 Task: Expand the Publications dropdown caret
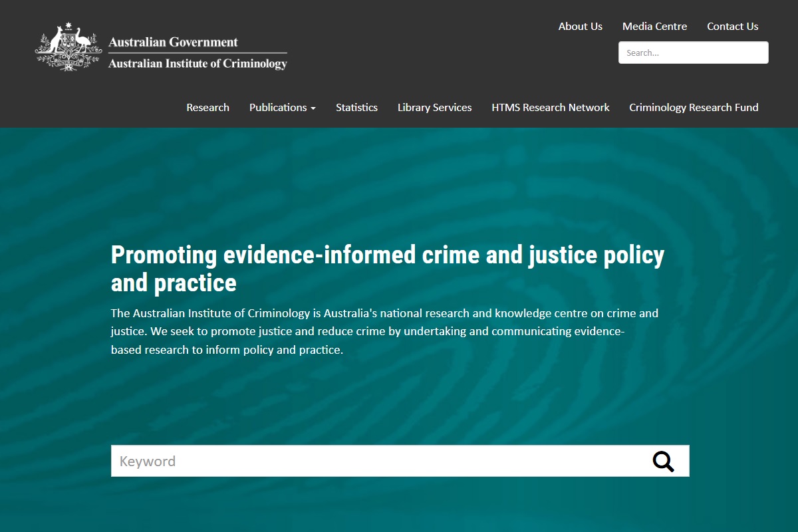point(313,108)
